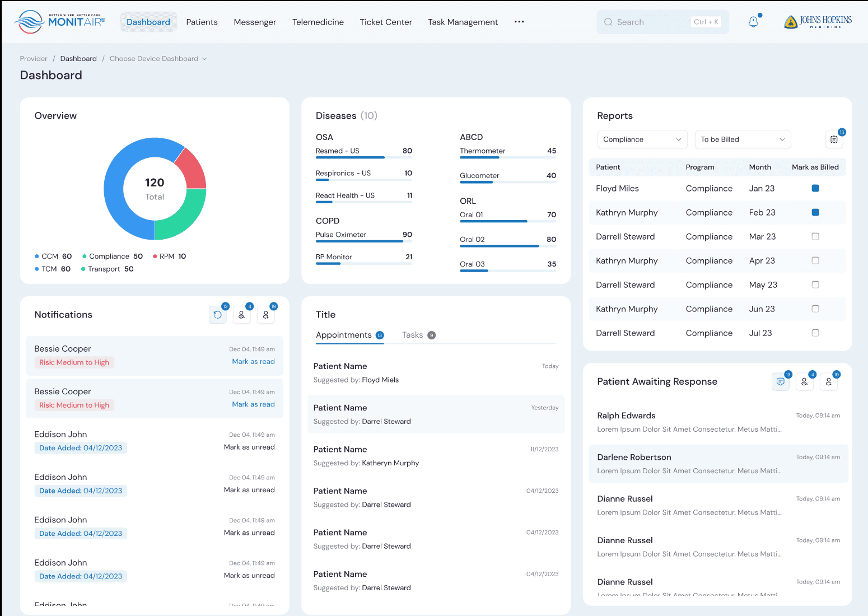Open Ralph Edwards message
Viewport: 868px width, 616px height.
[x=718, y=422]
